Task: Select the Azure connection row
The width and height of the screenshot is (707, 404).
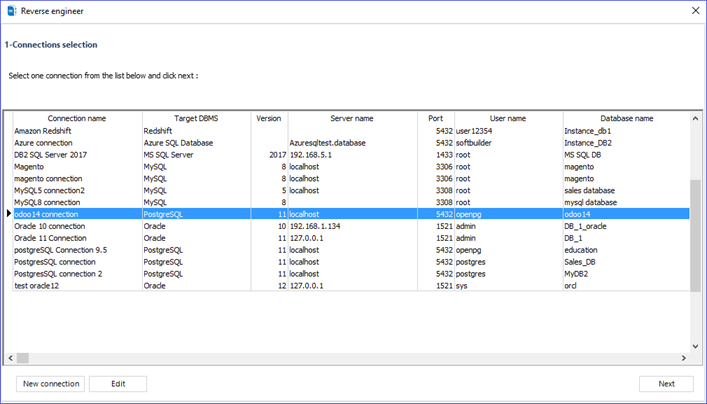Action: 351,143
